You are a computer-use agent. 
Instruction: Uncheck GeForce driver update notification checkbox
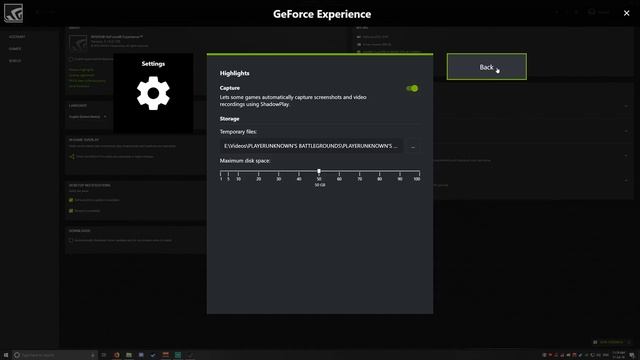[71, 200]
